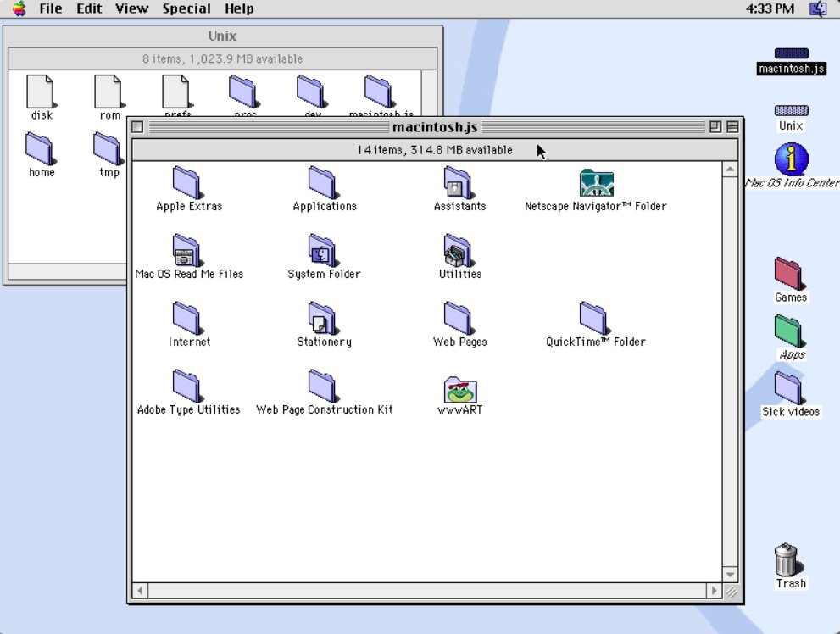Select the Mac OS Info Center icon
The height and width of the screenshot is (634, 840).
click(791, 159)
